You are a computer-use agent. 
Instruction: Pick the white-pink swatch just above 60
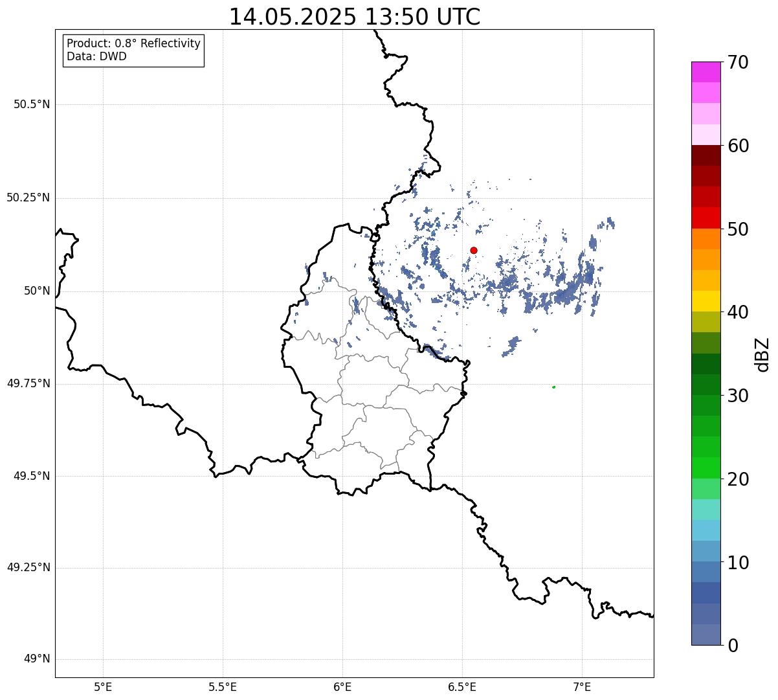pyautogui.click(x=706, y=135)
